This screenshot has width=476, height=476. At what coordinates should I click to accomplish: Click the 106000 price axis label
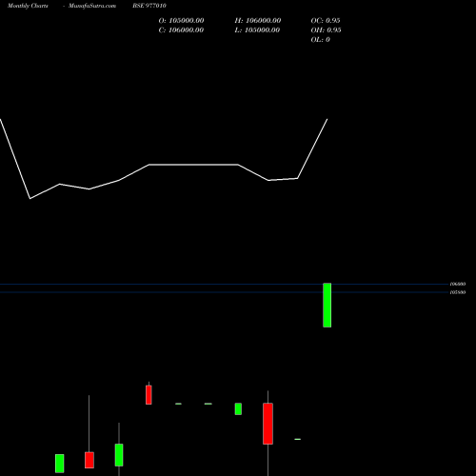pos(458,284)
